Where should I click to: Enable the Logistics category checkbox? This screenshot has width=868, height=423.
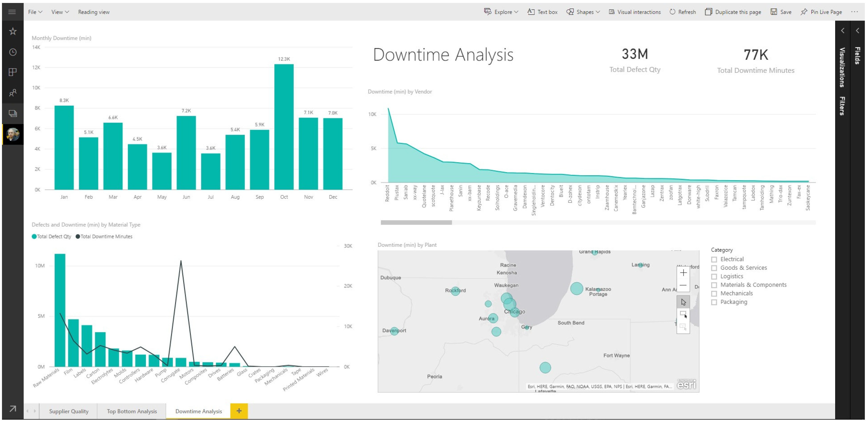[714, 277]
